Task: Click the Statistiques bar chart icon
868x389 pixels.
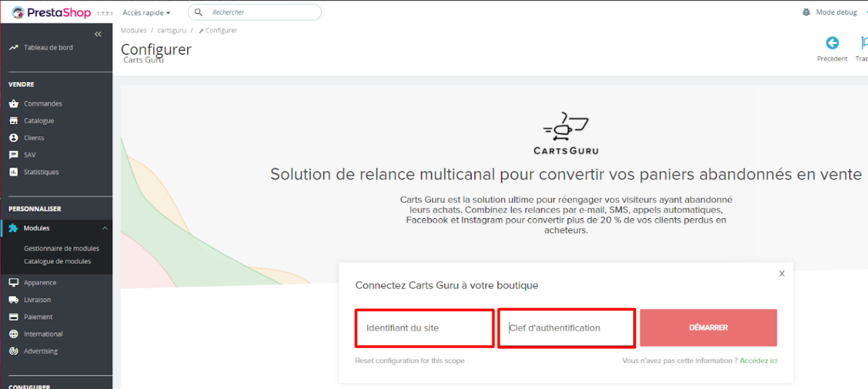Action: (x=13, y=172)
